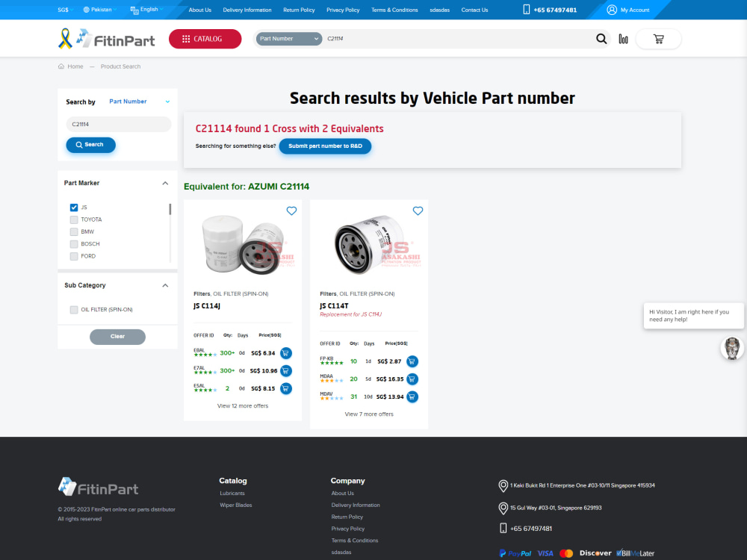Open the compare bars icon
The image size is (747, 560).
[x=623, y=39]
